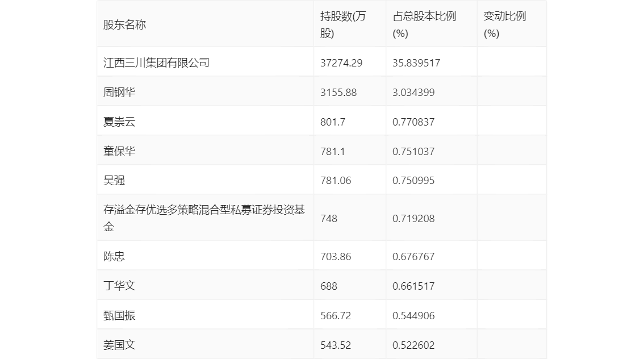Click the value 703.86

336,257
